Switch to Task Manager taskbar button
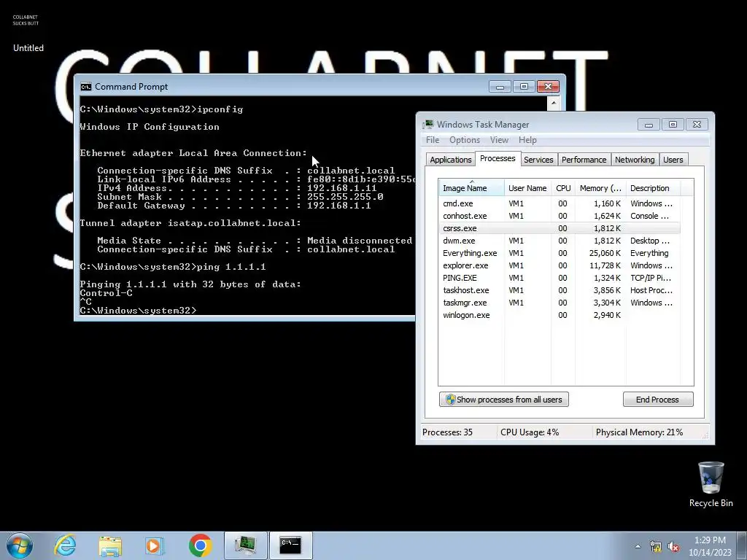747x560 pixels. coord(245,545)
